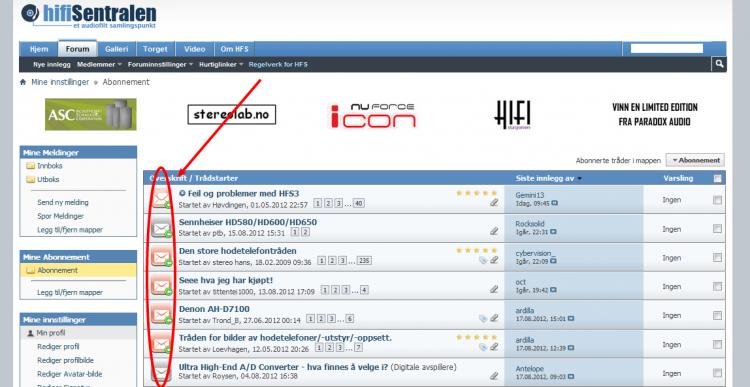Viewport: 750px width, 387px height.
Task: Jump to page 40 of Feil og problemer thread
Action: pos(359,204)
